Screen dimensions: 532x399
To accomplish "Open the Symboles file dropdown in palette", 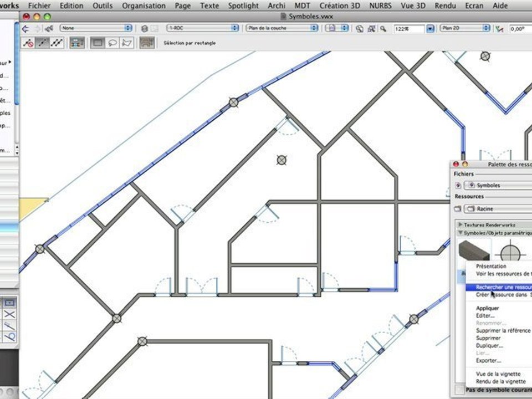I will [x=498, y=185].
